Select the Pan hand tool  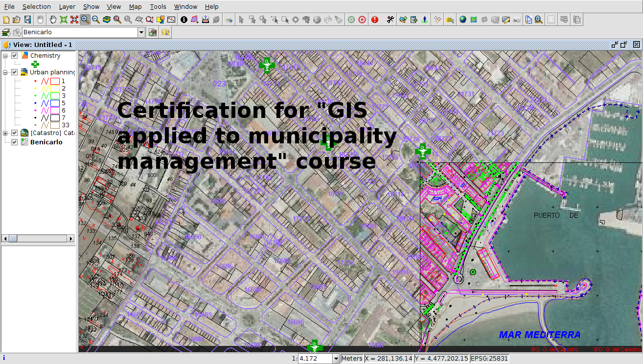53,20
